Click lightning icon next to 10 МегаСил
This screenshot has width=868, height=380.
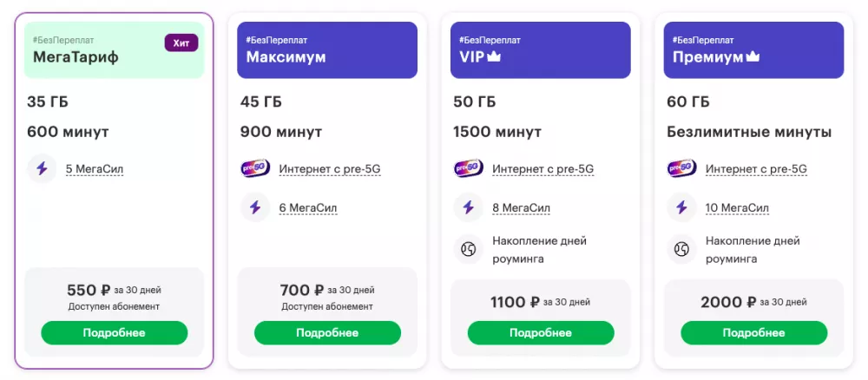click(x=681, y=207)
